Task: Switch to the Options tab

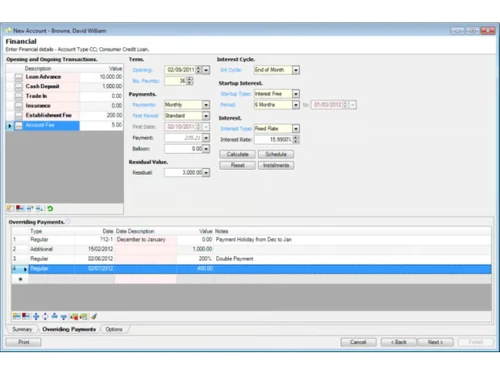Action: click(x=114, y=329)
